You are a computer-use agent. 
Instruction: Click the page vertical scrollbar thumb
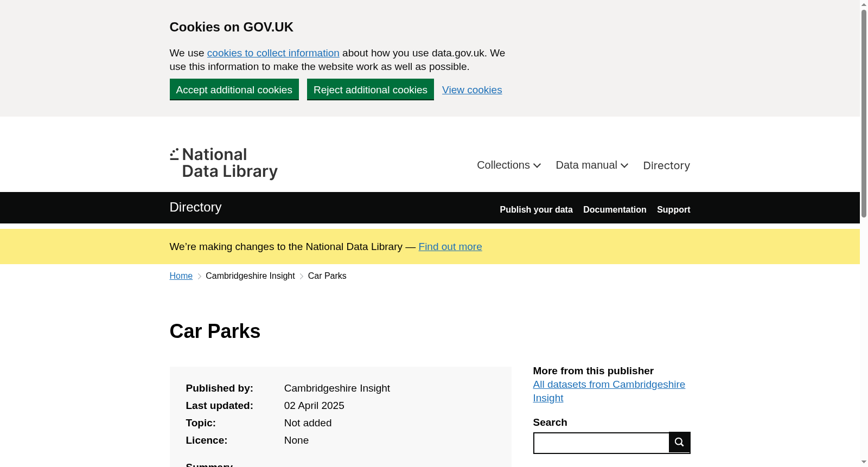(864, 113)
